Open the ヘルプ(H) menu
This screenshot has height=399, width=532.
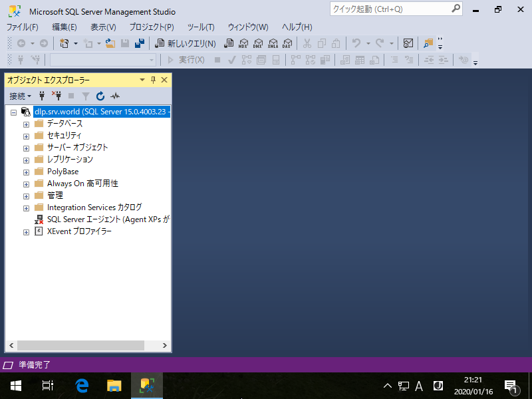297,27
